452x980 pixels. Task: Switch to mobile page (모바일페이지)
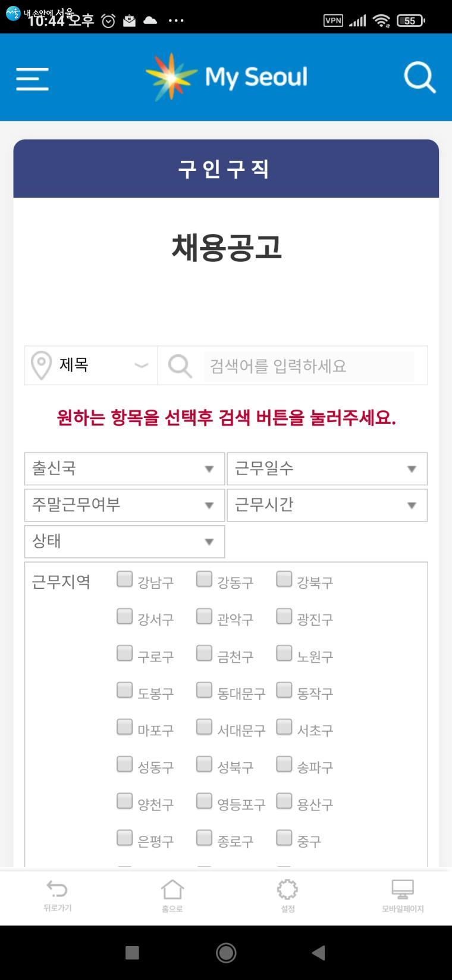tap(402, 895)
